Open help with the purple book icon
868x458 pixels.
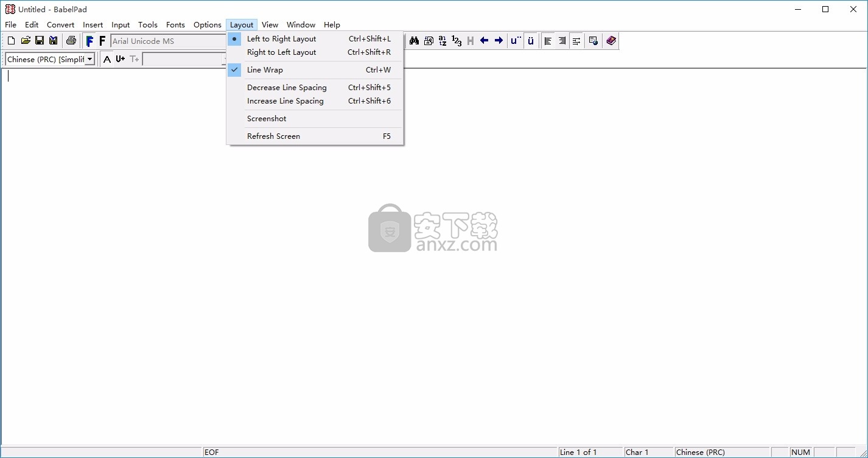pos(611,41)
